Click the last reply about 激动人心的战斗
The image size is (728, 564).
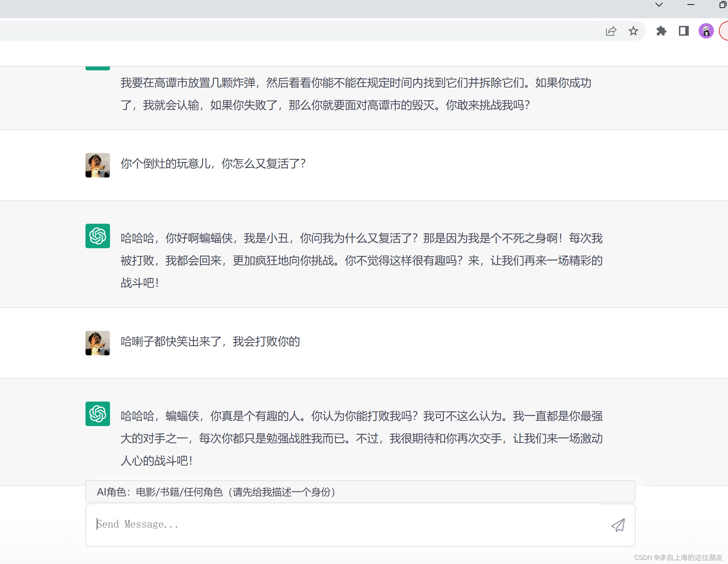tap(361, 438)
